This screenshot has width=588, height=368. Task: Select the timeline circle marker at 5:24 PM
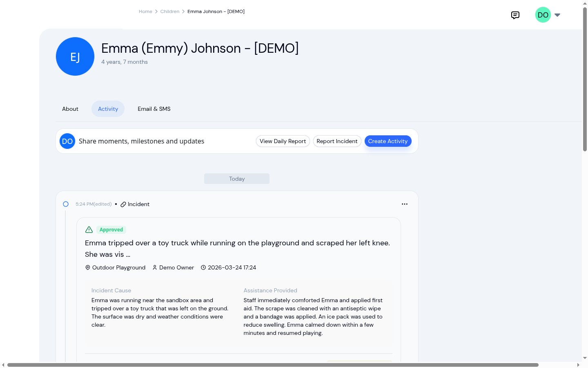point(66,204)
